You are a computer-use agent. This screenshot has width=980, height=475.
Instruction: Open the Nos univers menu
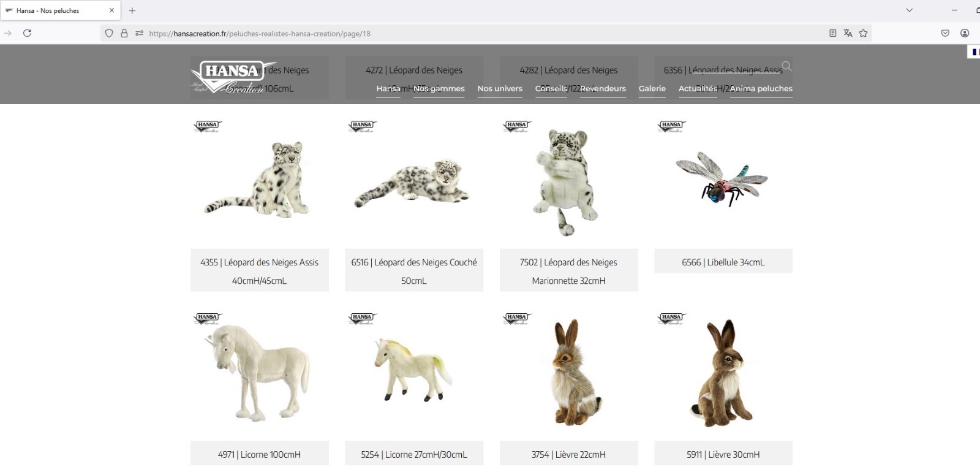(x=500, y=89)
